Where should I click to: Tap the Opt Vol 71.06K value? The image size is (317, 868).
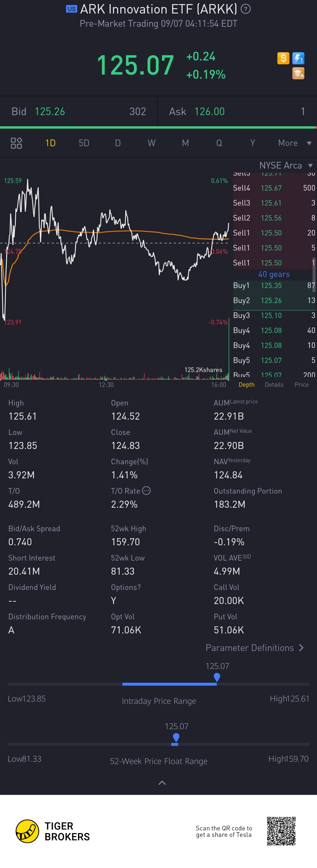pos(126,630)
